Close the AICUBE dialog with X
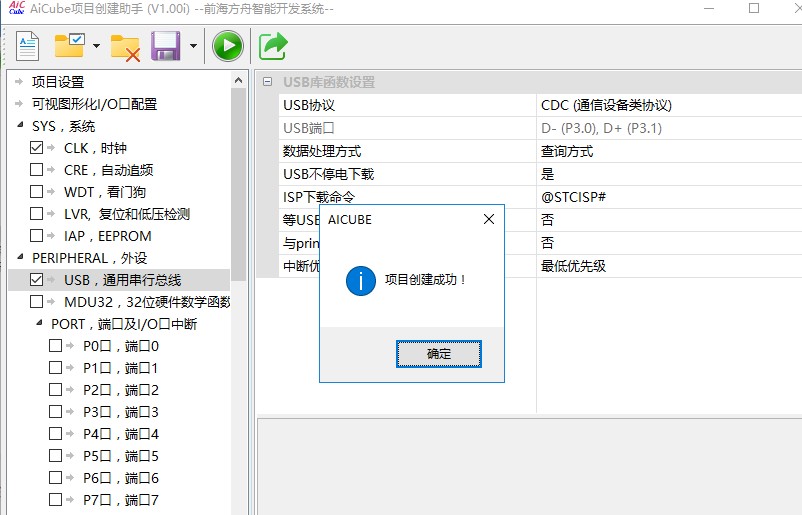This screenshot has width=802, height=515. point(489,219)
